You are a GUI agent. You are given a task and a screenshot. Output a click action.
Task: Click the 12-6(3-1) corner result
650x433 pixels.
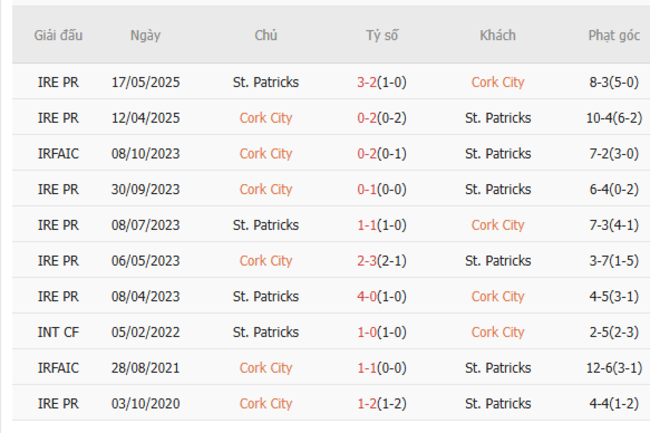613,368
